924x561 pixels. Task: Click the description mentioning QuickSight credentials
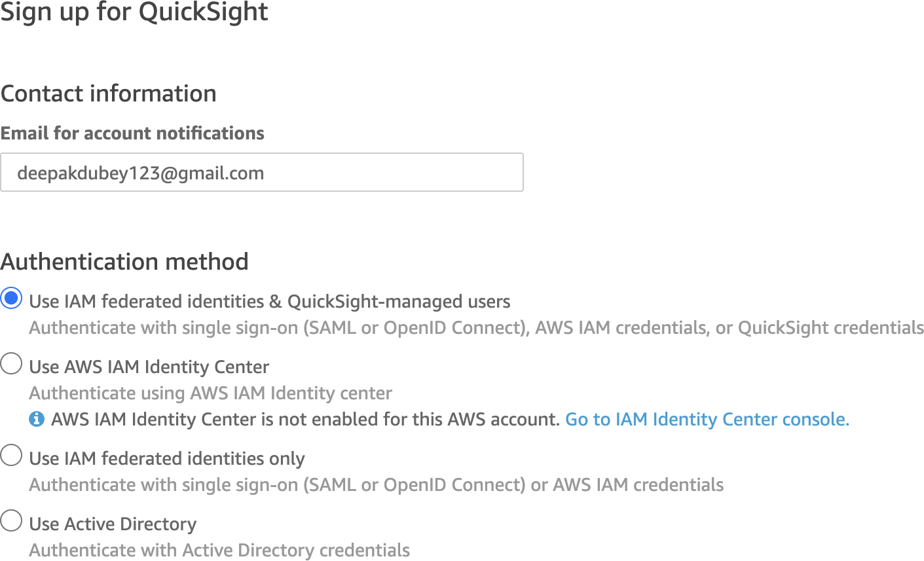476,328
